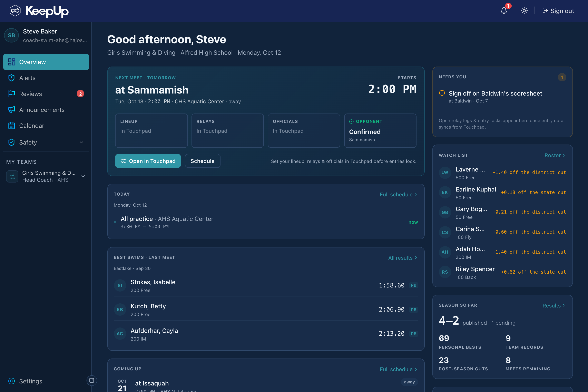The width and height of the screenshot is (588, 392).
Task: Open All results link
Action: [403, 258]
